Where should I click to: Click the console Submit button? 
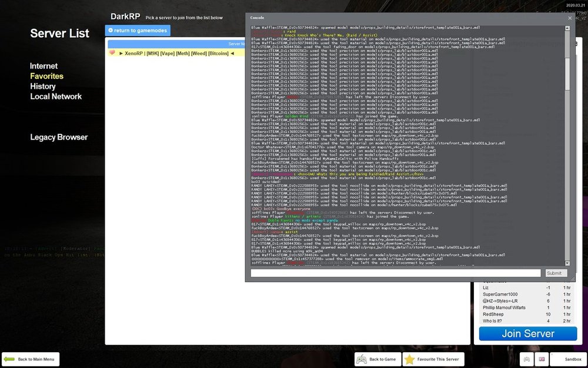[554, 273]
